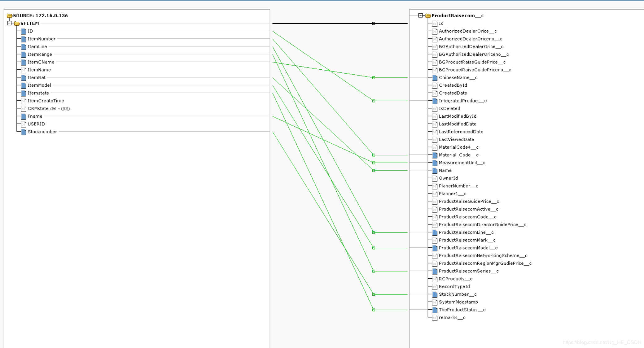644x348 pixels.
Task: Click the blue field icon beside Fname
Action: [24, 116]
